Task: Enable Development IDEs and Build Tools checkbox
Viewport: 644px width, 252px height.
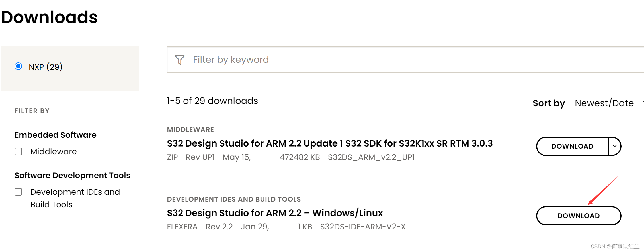Action: coord(19,192)
